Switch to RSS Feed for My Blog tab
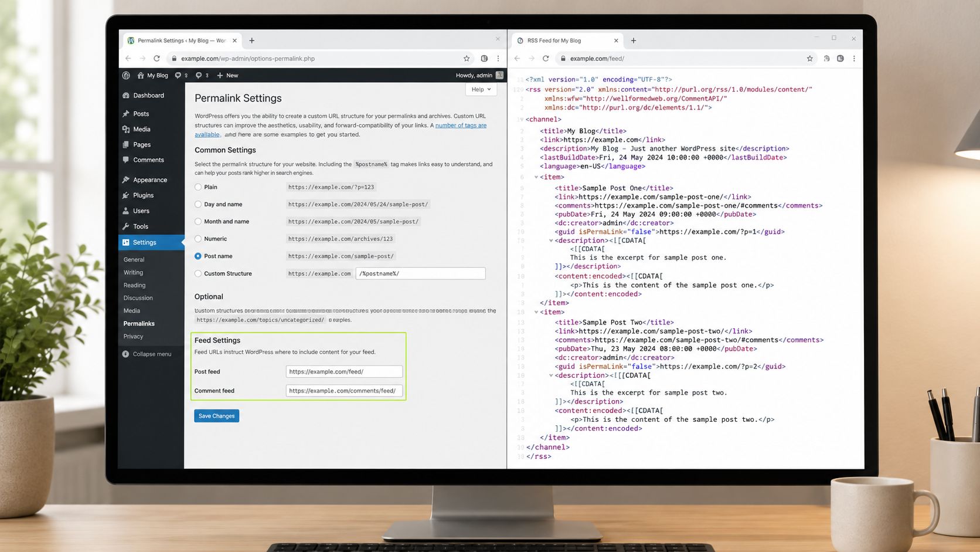This screenshot has width=980, height=552. [568, 40]
